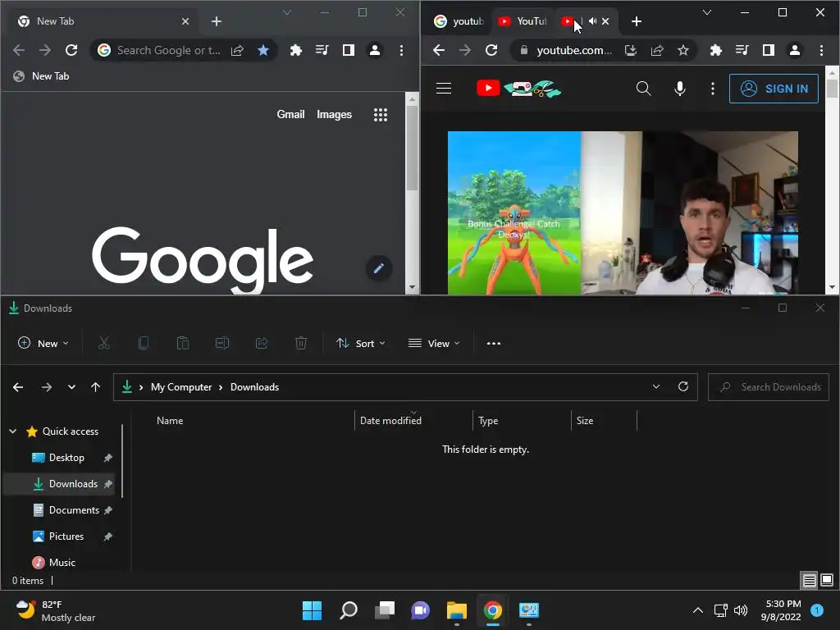Click share icon in New Tab address bar
The height and width of the screenshot is (630, 840).
click(x=237, y=50)
